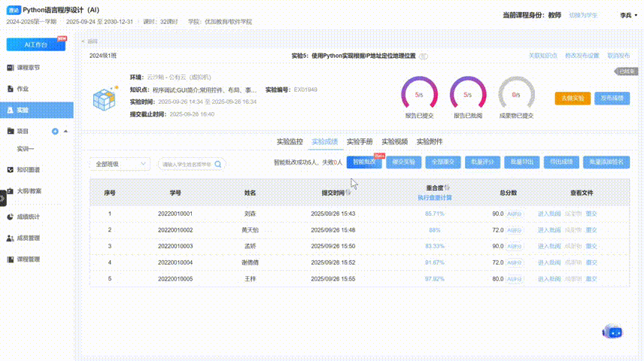Click the 智能批改 button

(364, 162)
